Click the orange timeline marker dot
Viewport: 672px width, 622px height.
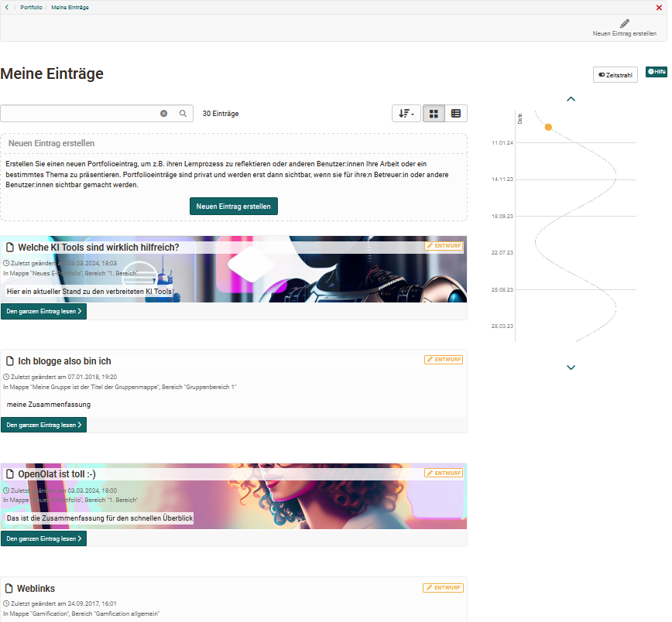coord(548,127)
